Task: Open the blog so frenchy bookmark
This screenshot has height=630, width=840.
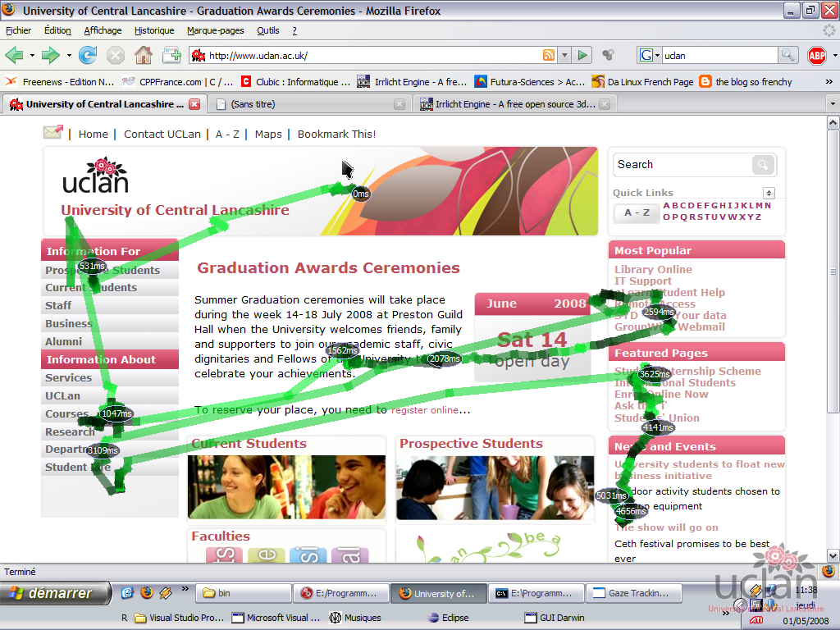Action: click(x=746, y=82)
